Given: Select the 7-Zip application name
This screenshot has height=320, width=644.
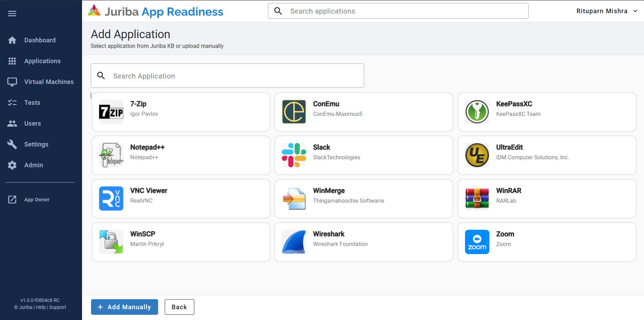Looking at the screenshot, I should (138, 104).
